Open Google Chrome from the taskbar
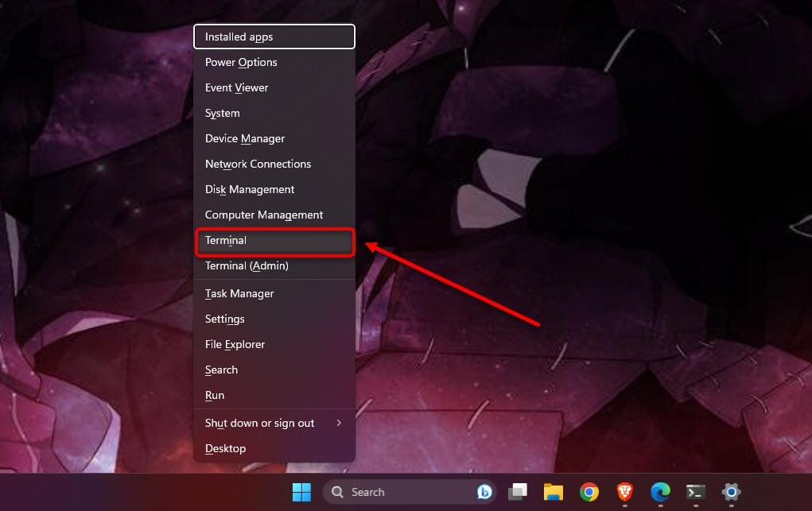Screen dimensions: 812x511 (x=589, y=492)
